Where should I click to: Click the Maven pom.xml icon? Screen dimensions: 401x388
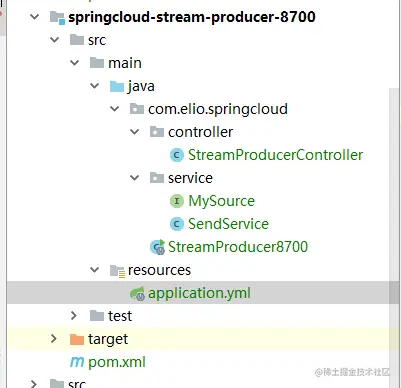(77, 362)
